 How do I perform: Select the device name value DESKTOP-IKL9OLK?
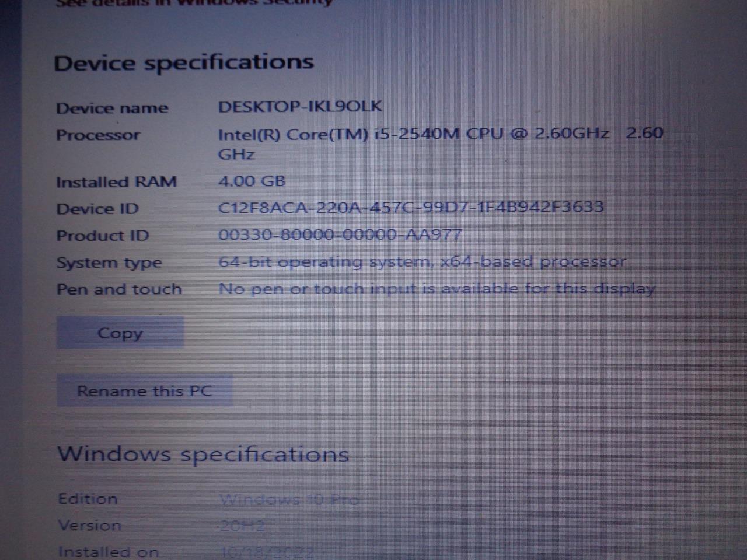pyautogui.click(x=300, y=107)
